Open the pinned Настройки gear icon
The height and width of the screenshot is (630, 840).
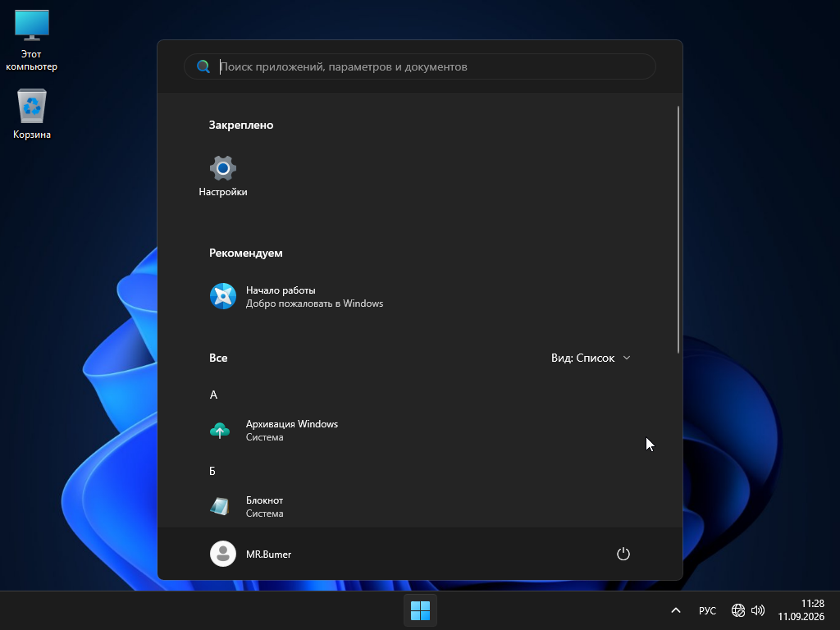[223, 168]
